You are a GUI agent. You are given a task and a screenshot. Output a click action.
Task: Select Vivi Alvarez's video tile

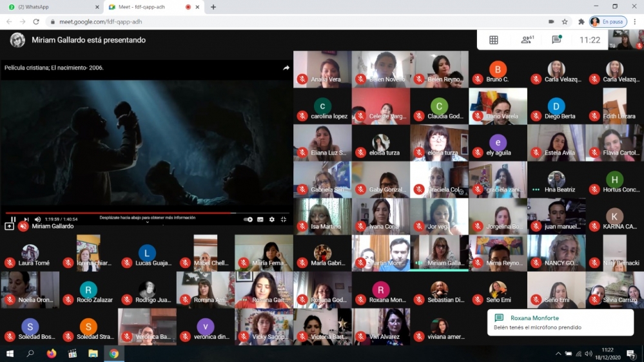[x=381, y=327]
